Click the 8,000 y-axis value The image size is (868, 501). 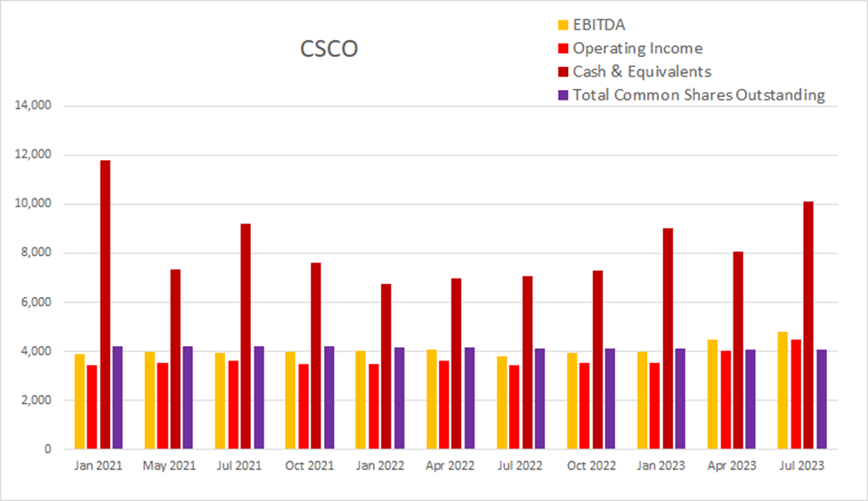click(x=36, y=253)
